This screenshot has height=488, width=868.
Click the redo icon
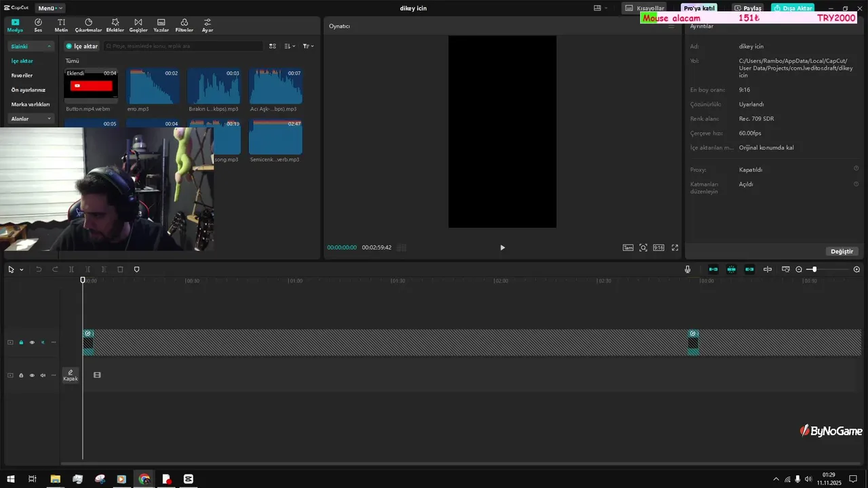tap(55, 270)
